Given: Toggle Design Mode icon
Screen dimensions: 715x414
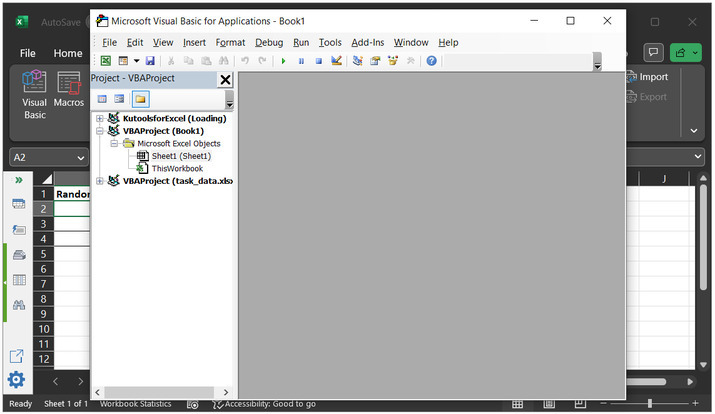Looking at the screenshot, I should [337, 61].
